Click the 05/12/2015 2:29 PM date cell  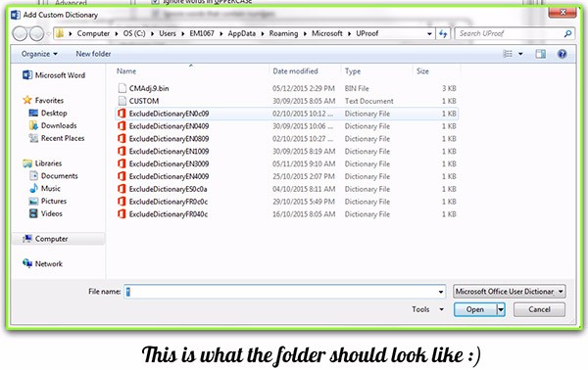click(x=304, y=88)
